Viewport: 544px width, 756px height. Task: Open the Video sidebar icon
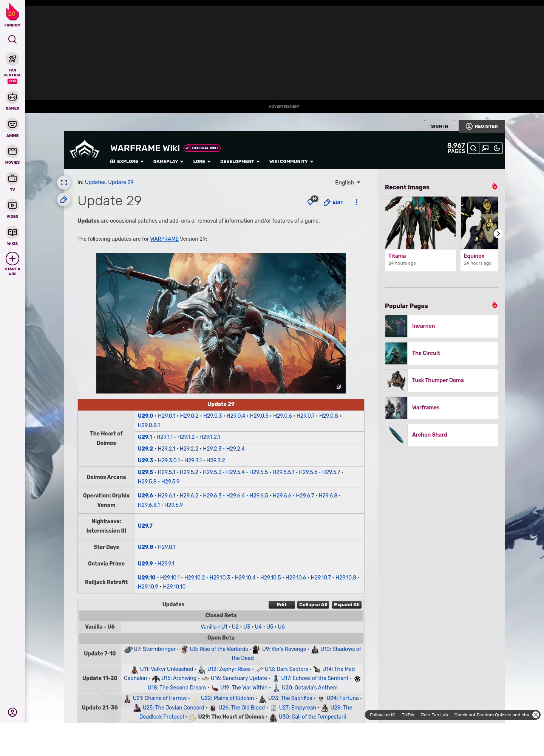click(12, 205)
